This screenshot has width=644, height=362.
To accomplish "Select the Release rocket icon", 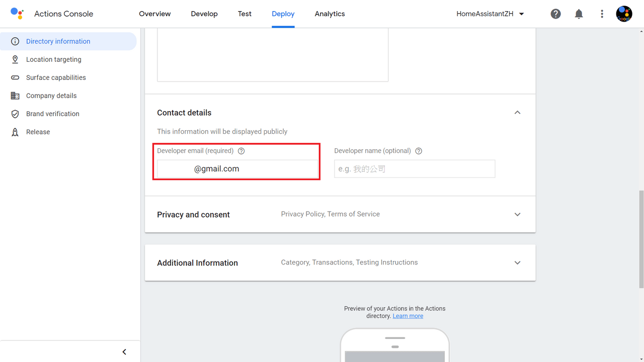I will (x=15, y=132).
